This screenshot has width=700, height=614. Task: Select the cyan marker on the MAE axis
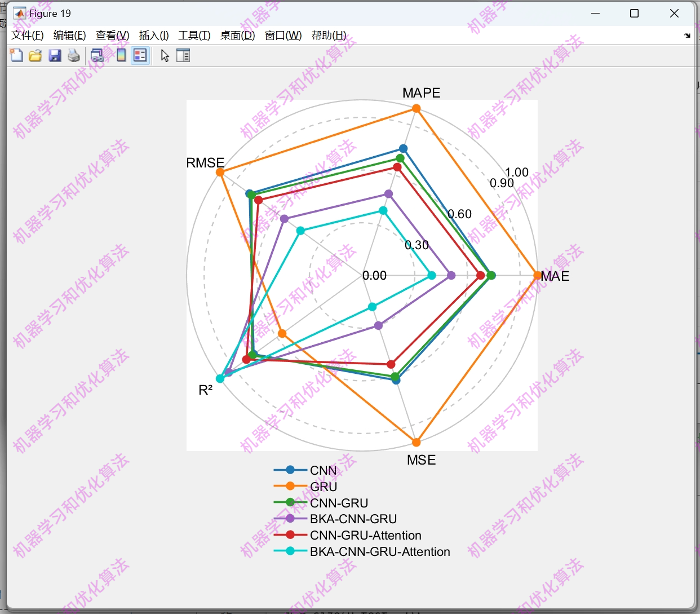(x=432, y=275)
